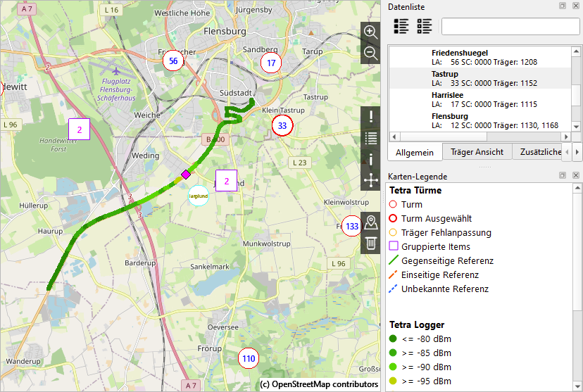Screen dimensions: 583x392
Task: Select tower marker 56 on map
Action: point(173,61)
